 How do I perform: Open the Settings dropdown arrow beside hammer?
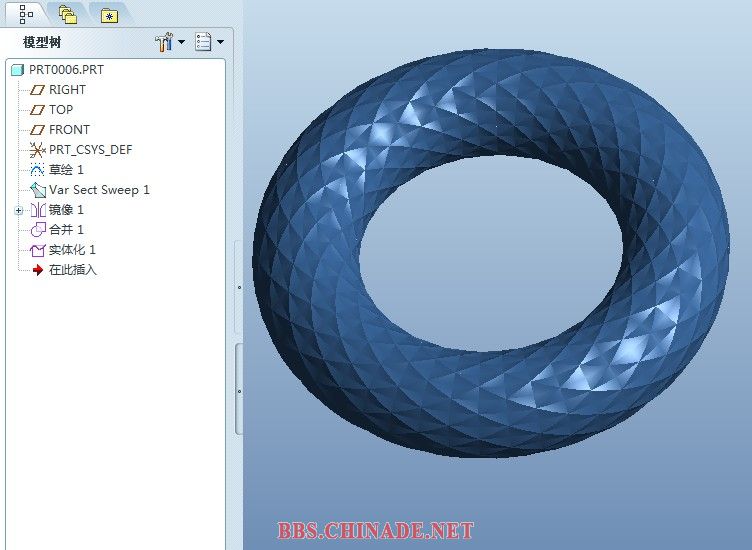click(181, 42)
